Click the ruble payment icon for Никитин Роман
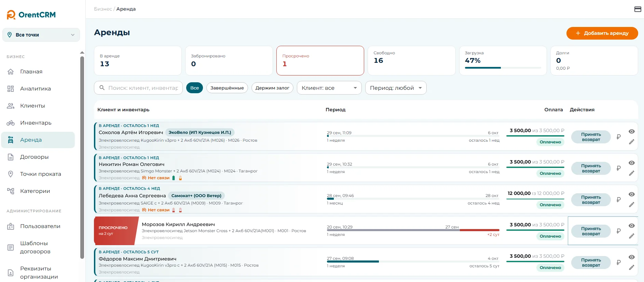 (x=618, y=168)
